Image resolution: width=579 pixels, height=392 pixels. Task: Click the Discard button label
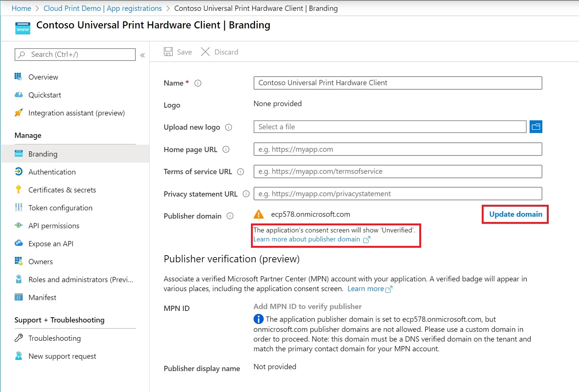tap(226, 52)
